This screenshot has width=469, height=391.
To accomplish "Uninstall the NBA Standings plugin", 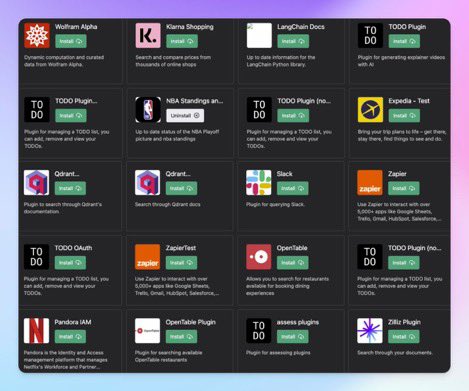I will click(x=185, y=116).
